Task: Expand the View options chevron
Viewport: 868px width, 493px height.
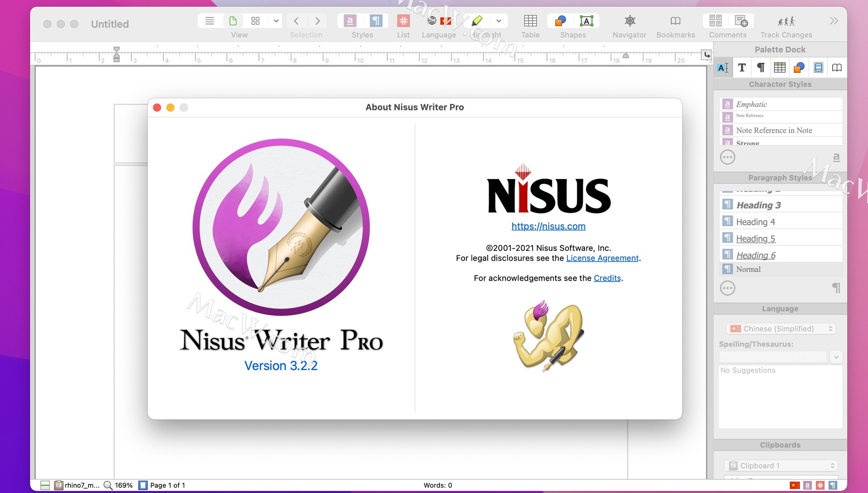Action: 276,21
